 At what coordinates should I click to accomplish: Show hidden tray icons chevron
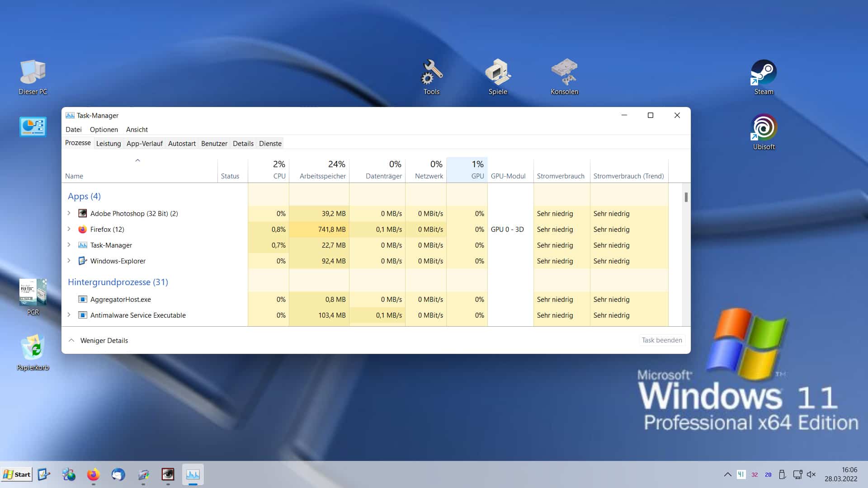coord(727,474)
